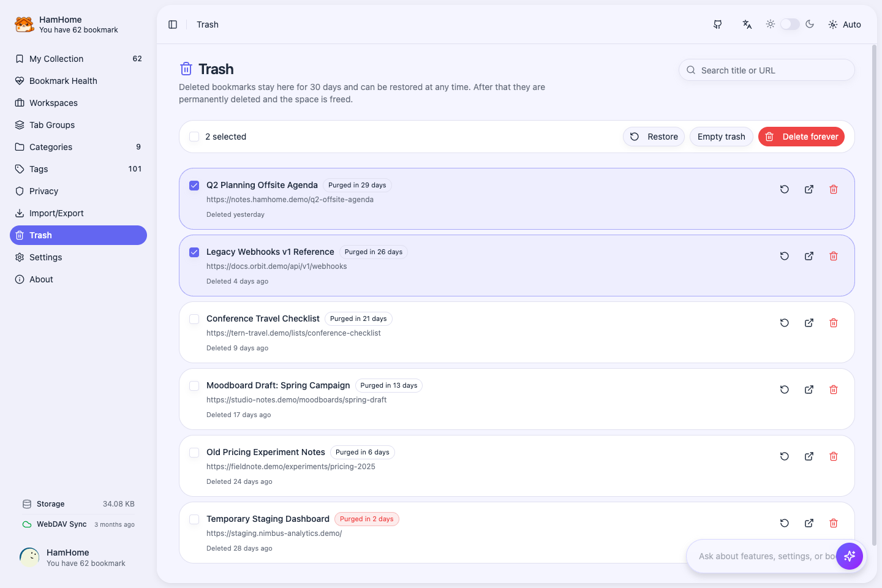Open Temporary Staging Dashboard external link

[x=809, y=523]
